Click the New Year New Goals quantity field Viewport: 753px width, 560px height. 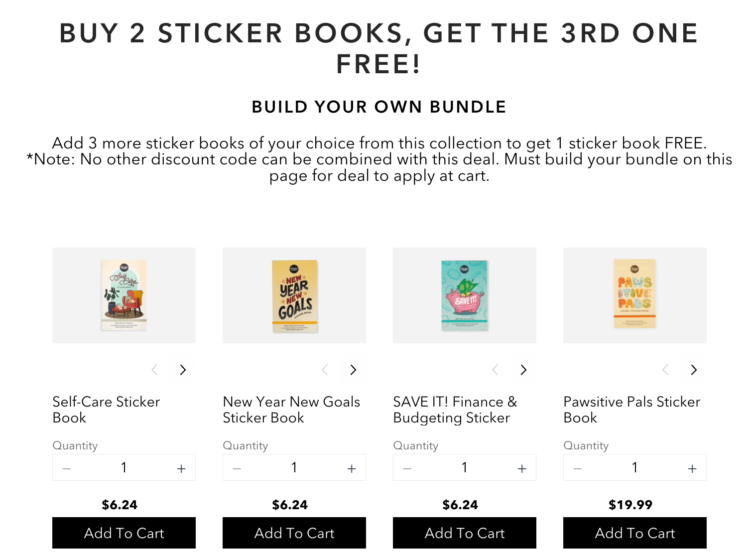294,467
